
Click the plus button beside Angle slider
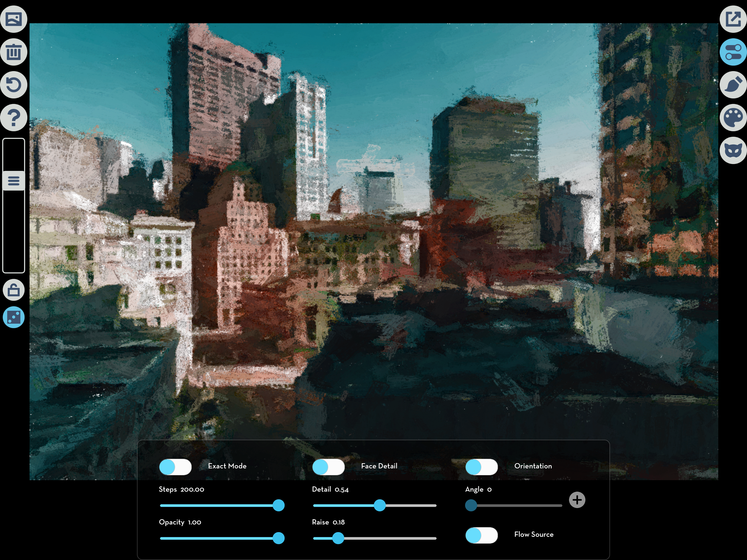(577, 500)
